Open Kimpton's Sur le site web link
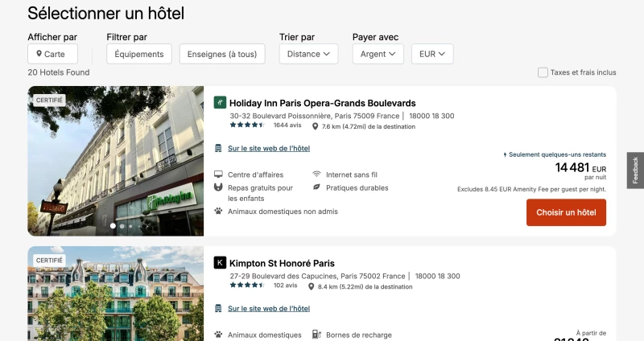This screenshot has width=644, height=341. 269,309
